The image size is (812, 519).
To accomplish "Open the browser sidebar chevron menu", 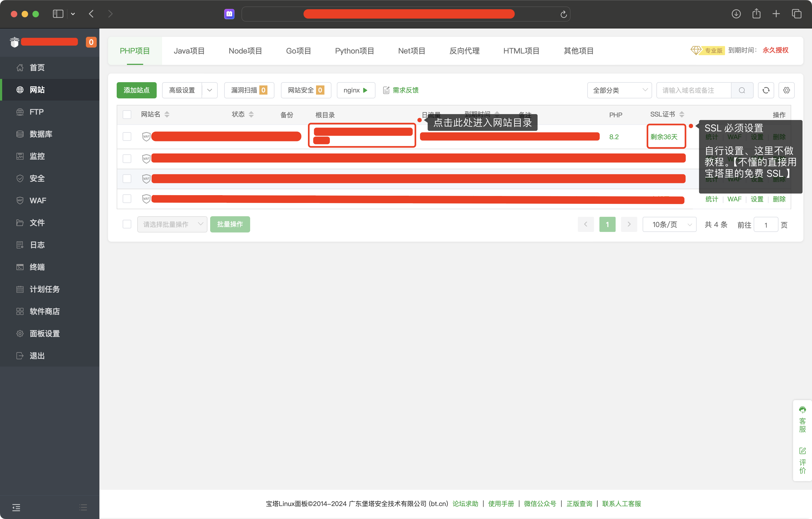I will click(x=73, y=14).
